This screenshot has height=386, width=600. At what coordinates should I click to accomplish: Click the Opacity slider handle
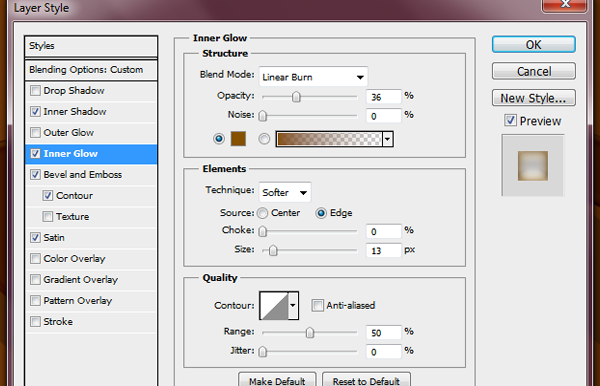pyautogui.click(x=296, y=97)
